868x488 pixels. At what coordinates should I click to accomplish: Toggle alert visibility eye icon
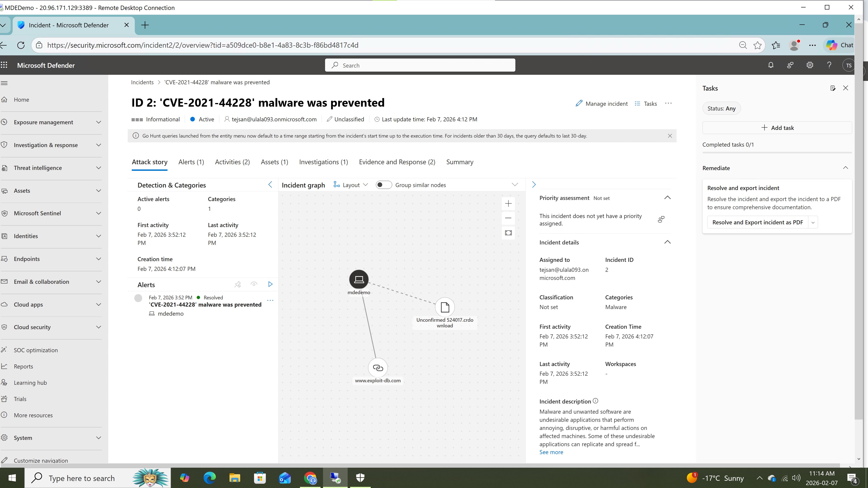point(254,284)
